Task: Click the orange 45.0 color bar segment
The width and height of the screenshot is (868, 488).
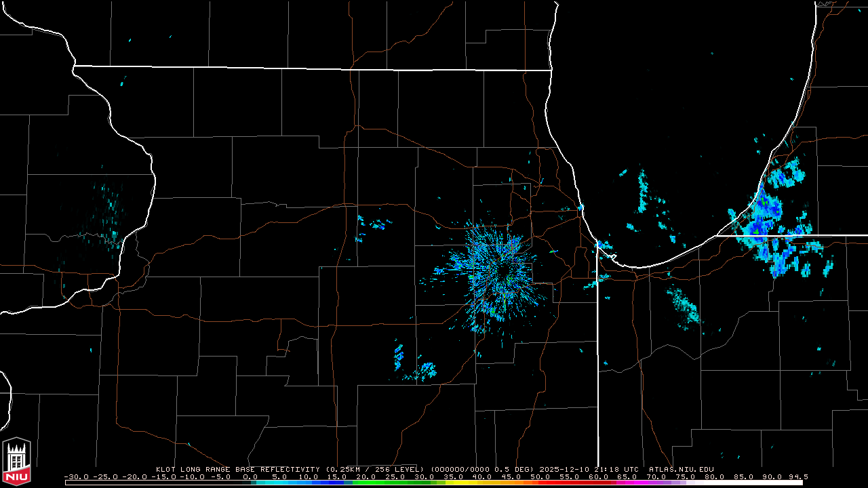Action: click(x=511, y=483)
